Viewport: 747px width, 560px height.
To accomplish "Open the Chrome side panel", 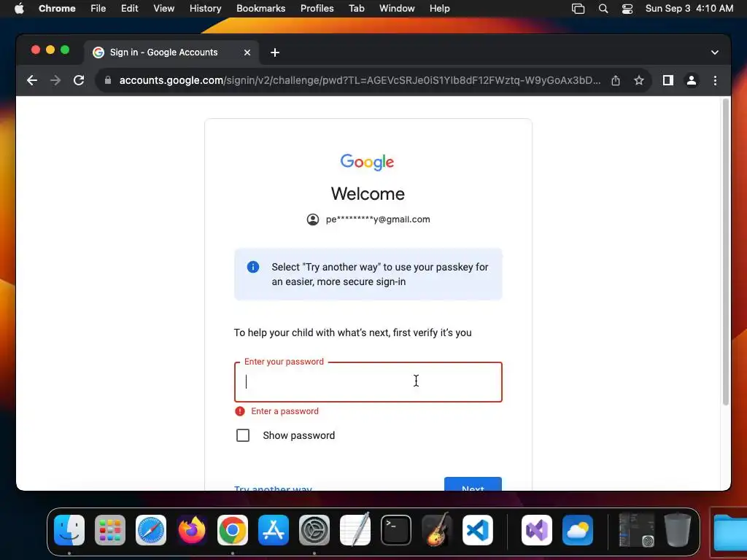I will click(668, 80).
